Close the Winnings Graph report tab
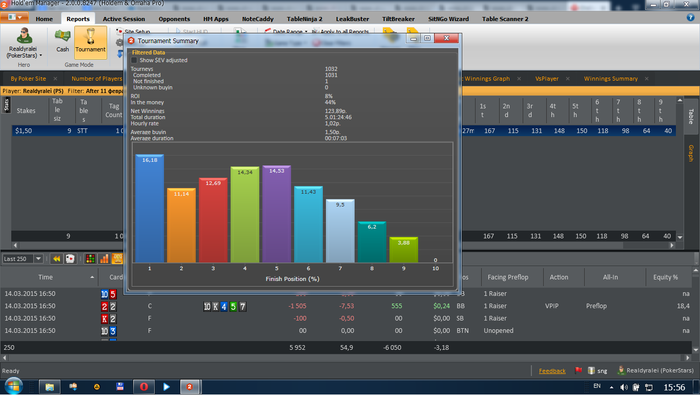The width and height of the screenshot is (700, 395). click(519, 79)
